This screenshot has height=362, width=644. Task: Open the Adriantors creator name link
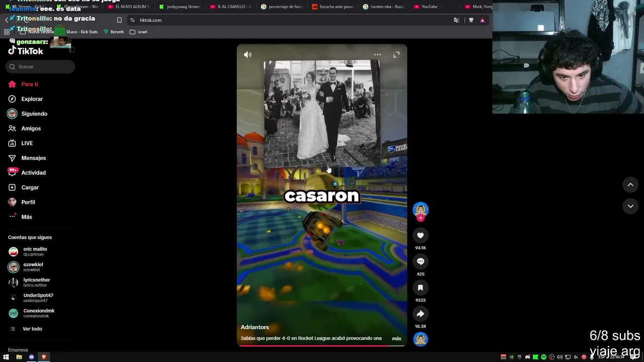(255, 327)
